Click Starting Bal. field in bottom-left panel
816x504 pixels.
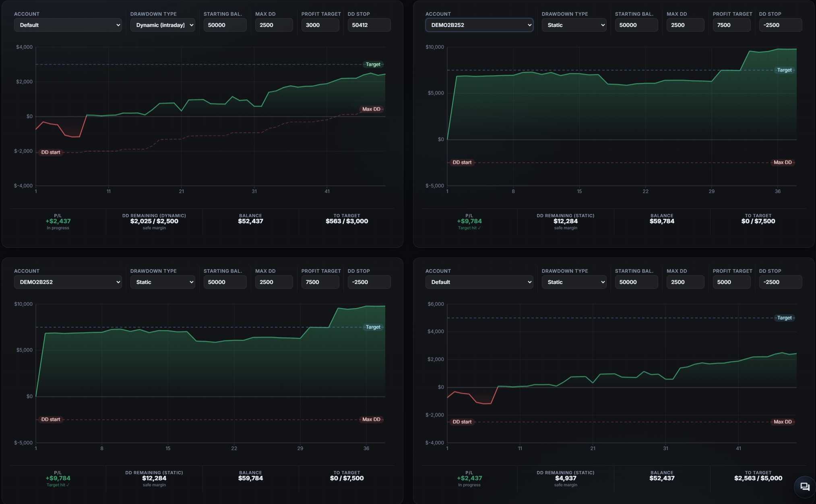(225, 282)
